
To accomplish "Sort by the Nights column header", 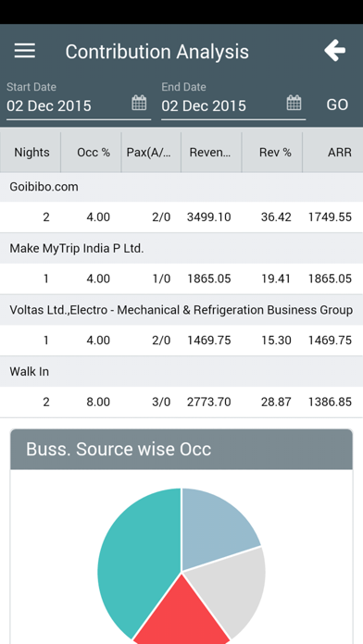I will 31,153.
